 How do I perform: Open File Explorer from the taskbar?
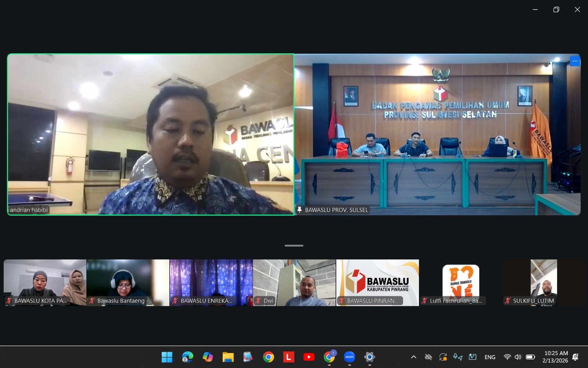pos(228,357)
